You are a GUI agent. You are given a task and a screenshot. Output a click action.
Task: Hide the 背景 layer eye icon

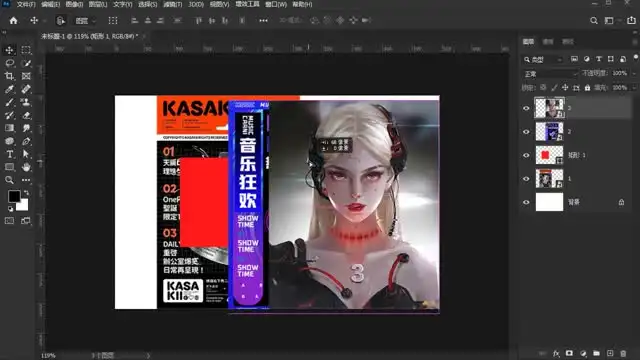(x=526, y=202)
